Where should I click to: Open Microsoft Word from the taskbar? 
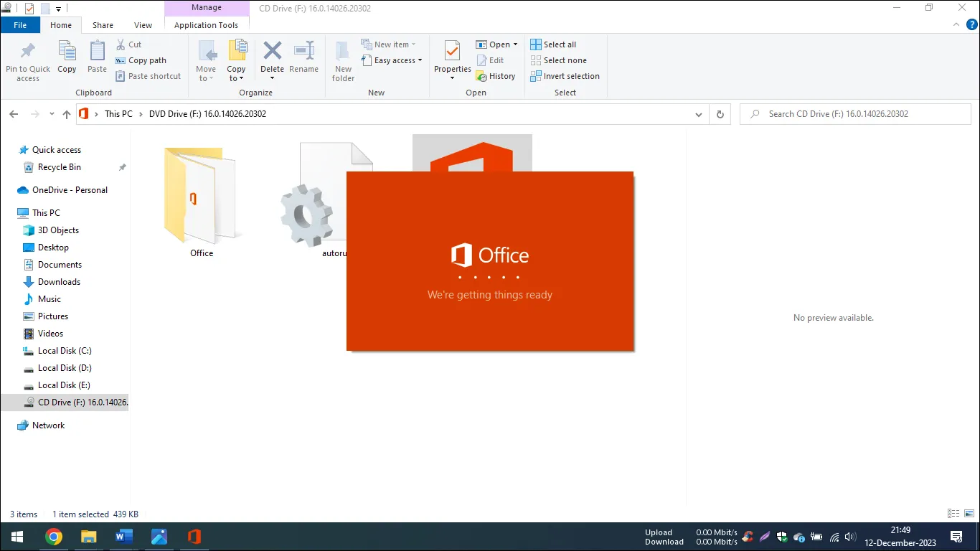coord(124,537)
